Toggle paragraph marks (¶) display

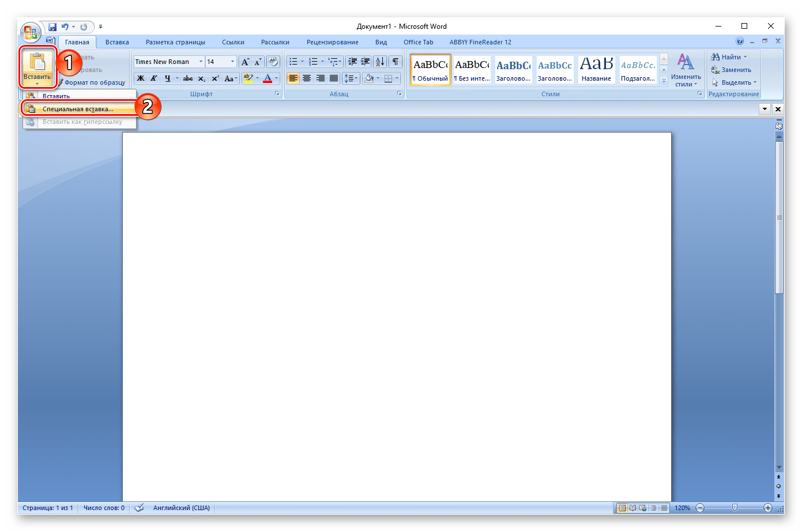click(395, 62)
